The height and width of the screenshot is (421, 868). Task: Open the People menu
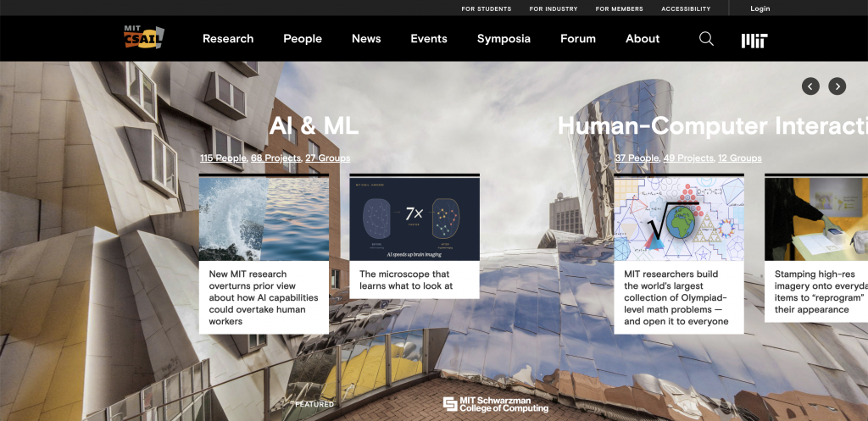[x=303, y=39]
